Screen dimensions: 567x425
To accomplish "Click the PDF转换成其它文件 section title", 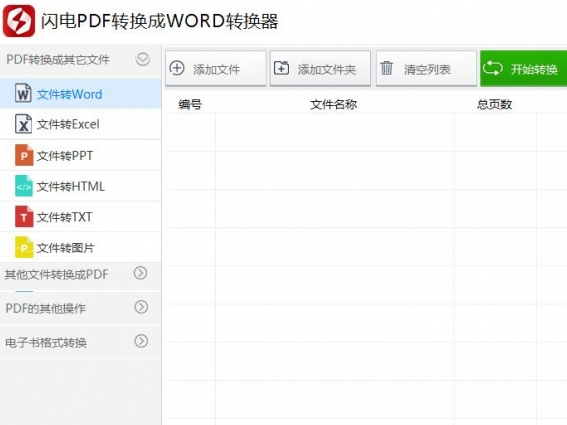I will coord(58,60).
